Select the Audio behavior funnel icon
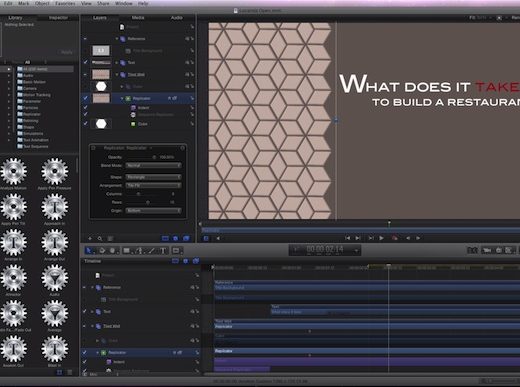The height and width of the screenshot is (387, 520). 55,278
